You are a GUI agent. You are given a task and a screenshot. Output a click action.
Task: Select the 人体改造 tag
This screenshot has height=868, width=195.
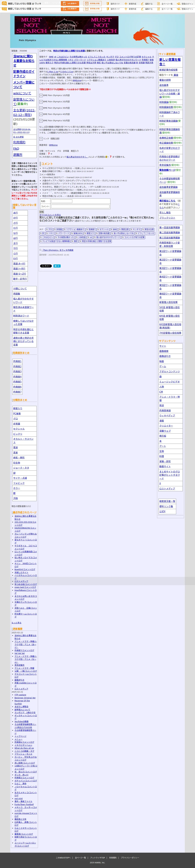(x=81, y=237)
